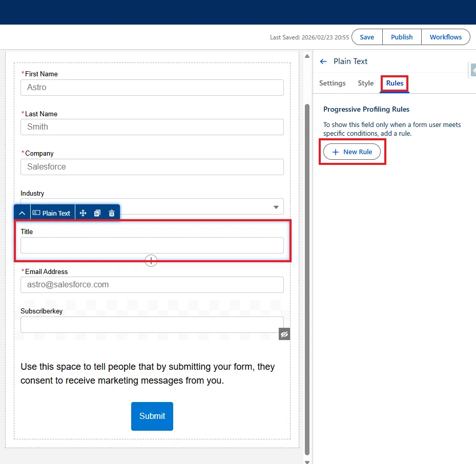
Task: Open Workflows
Action: (446, 37)
